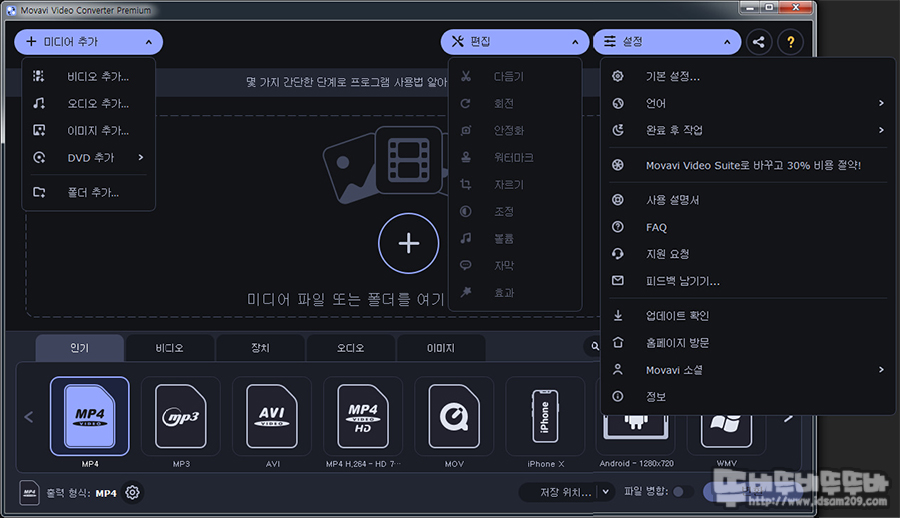Collapse the 편집 edit dropdown button
The width and height of the screenshot is (900, 518).
click(515, 42)
